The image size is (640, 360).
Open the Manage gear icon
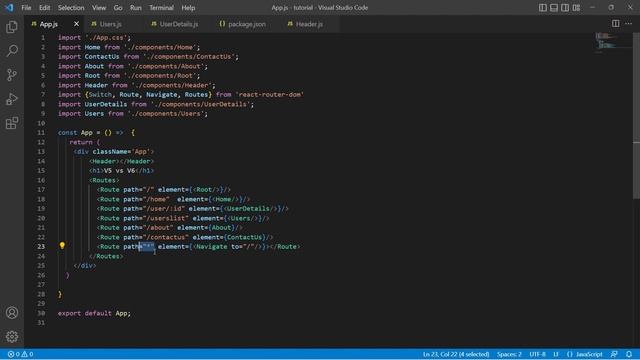pos(12,336)
